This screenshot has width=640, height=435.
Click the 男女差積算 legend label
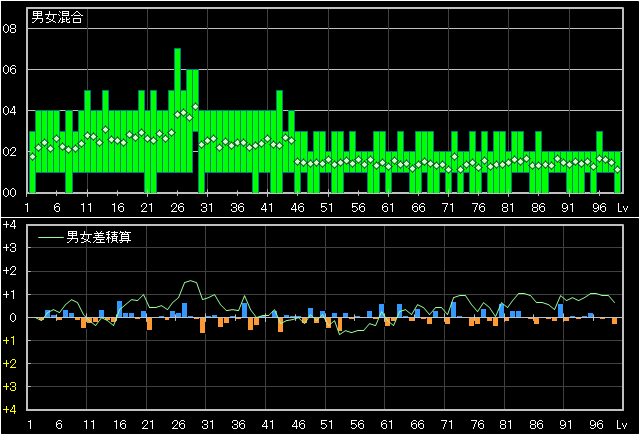(x=99, y=237)
